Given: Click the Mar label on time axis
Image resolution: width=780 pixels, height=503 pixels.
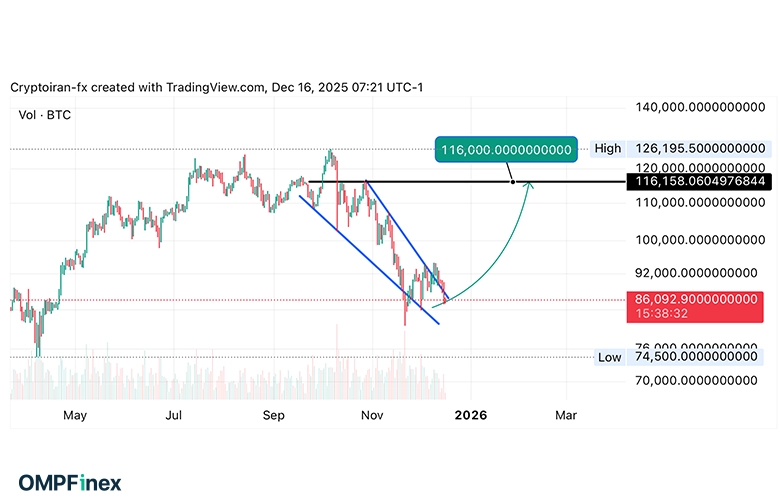Looking at the screenshot, I should click(x=566, y=414).
